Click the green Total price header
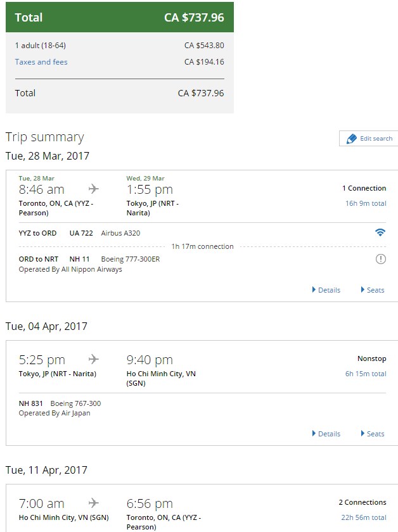This screenshot has height=532, width=398. tap(120, 17)
